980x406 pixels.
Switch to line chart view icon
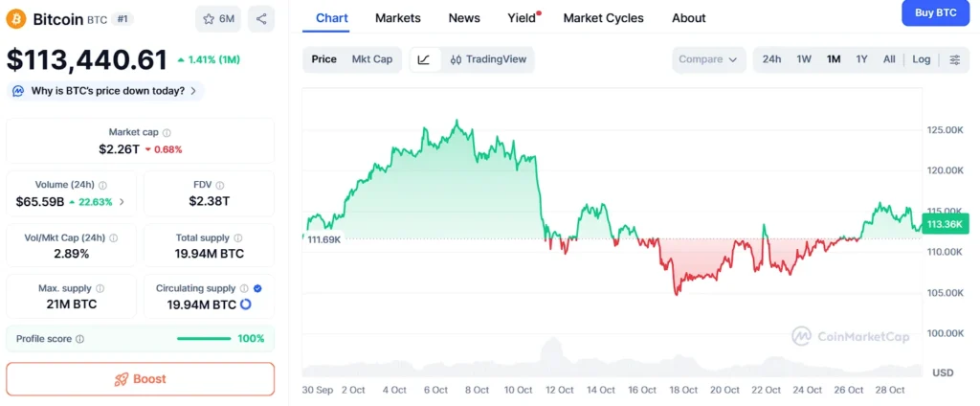424,59
